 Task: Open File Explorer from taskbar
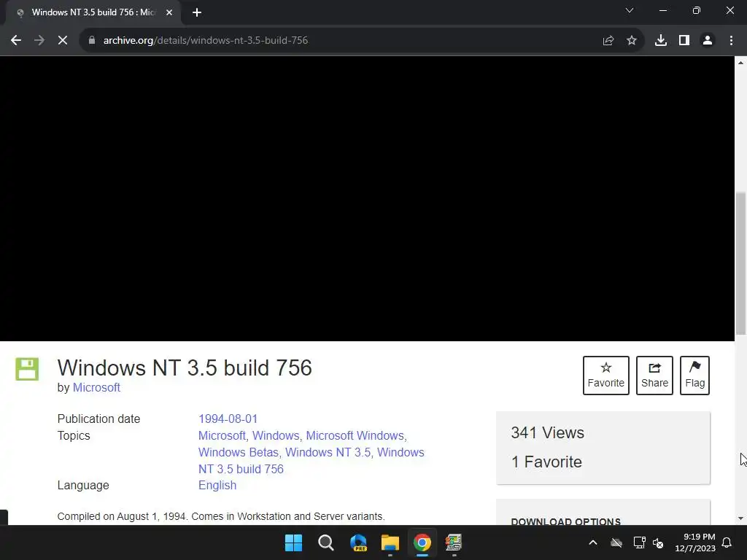coord(390,542)
